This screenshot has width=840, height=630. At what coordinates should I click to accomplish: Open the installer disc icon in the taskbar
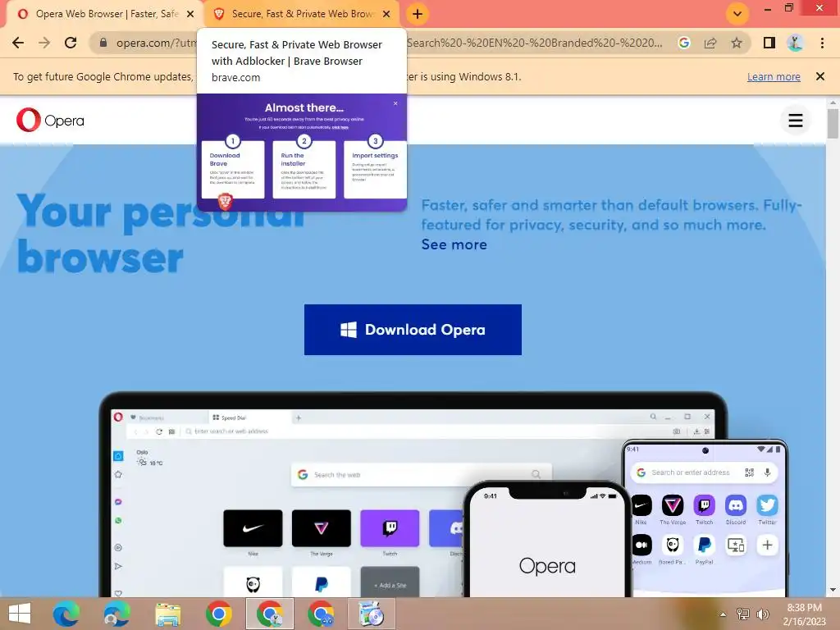(x=372, y=614)
